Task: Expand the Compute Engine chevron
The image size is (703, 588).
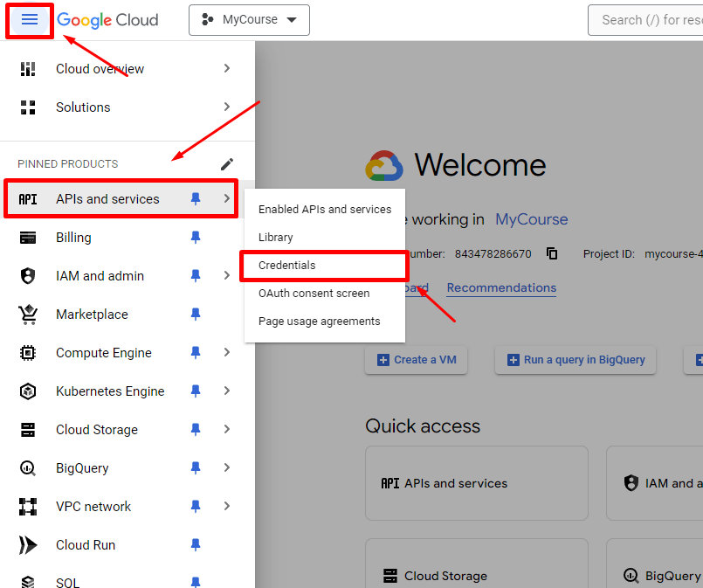Action: [x=227, y=352]
